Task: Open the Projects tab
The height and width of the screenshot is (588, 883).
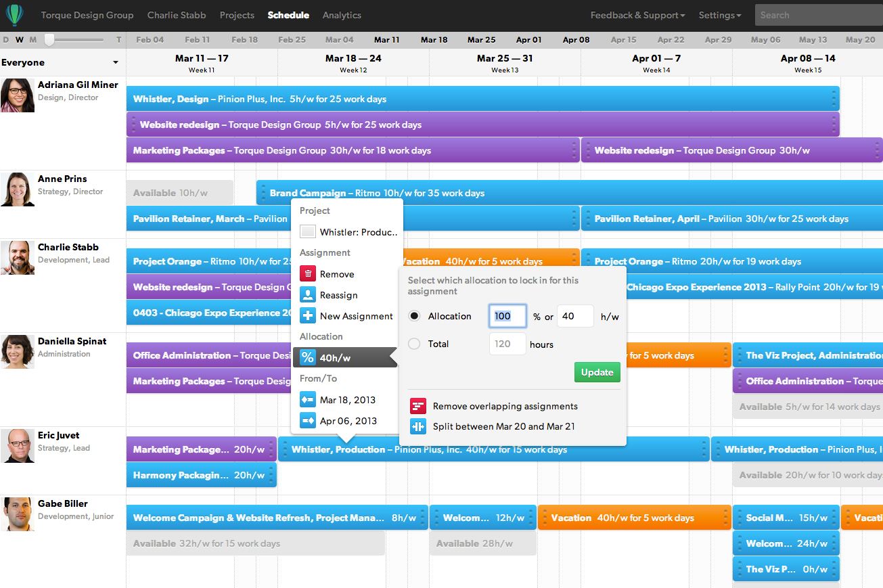Action: (x=237, y=15)
